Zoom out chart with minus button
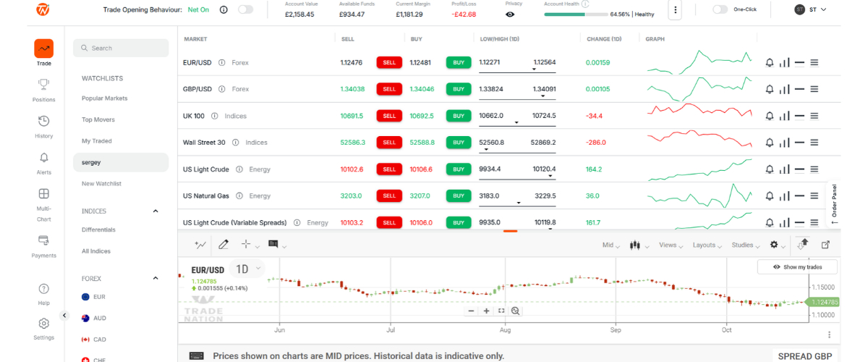The image size is (868, 362). pos(471,311)
